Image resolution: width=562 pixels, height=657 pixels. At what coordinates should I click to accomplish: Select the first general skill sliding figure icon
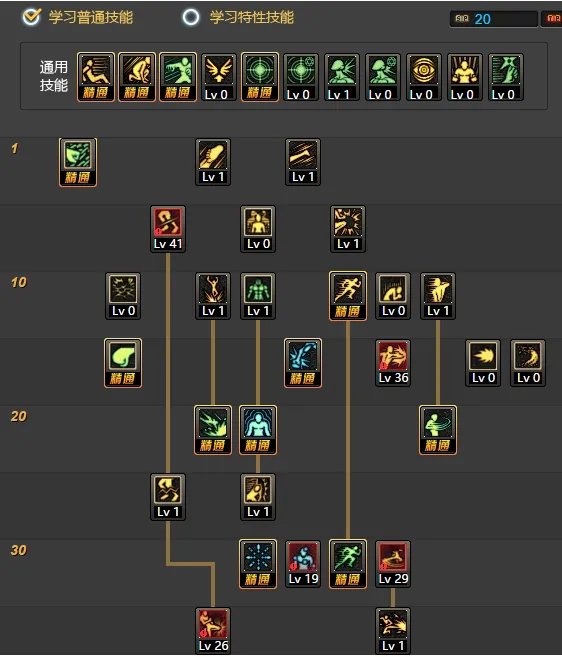pyautogui.click(x=96, y=77)
